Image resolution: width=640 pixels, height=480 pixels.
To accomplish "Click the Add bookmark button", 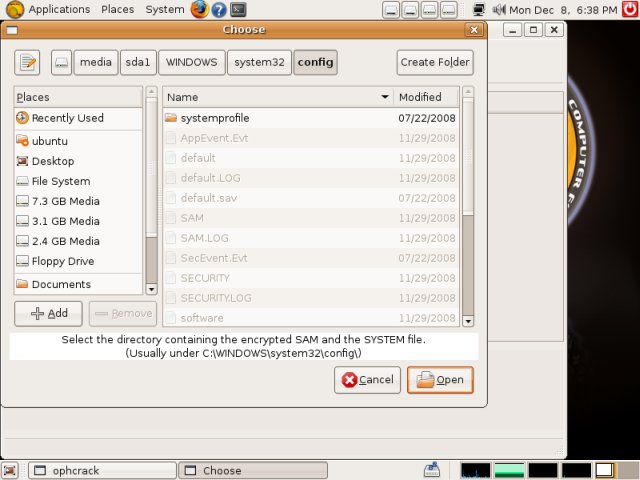I will tap(48, 313).
